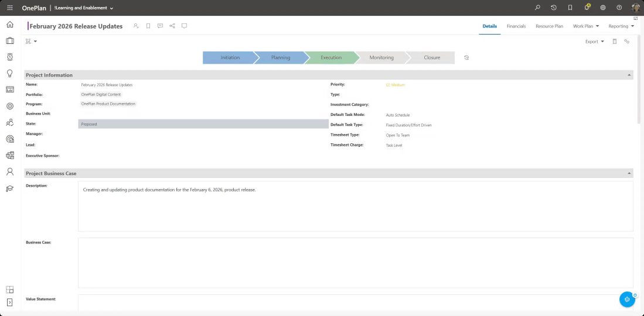Expand the Work Plan tab dropdown
This screenshot has height=316, width=644.
597,26
